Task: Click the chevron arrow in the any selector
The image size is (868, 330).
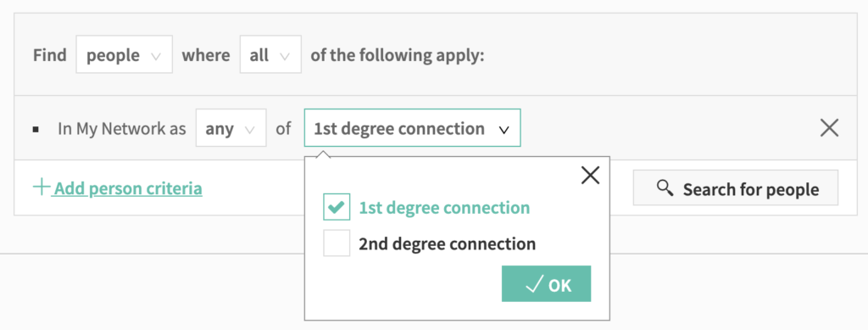Action: coord(250,130)
